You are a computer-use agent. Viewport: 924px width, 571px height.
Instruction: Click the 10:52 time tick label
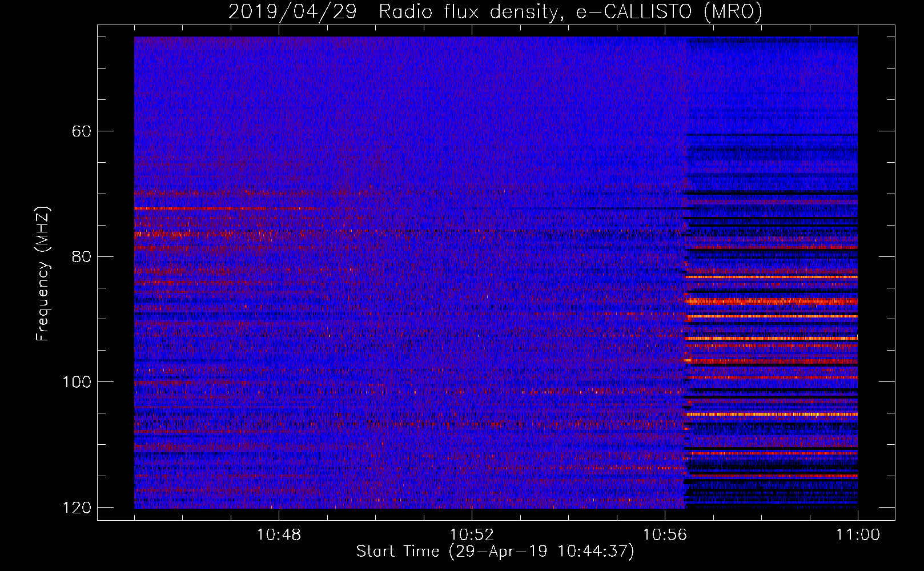(472, 535)
